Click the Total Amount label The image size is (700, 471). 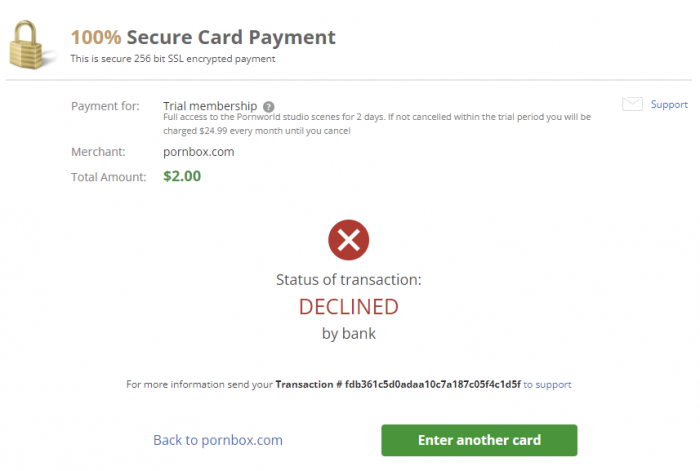click(108, 177)
